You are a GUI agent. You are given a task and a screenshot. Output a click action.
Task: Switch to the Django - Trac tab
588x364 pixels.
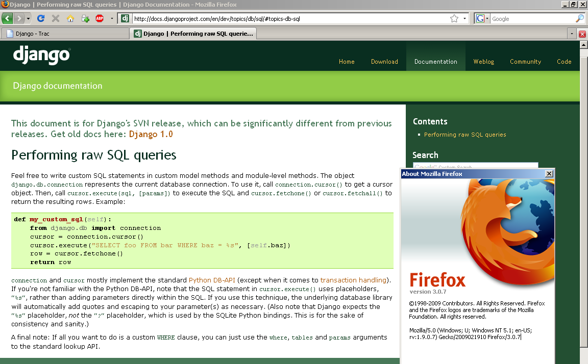tap(65, 34)
